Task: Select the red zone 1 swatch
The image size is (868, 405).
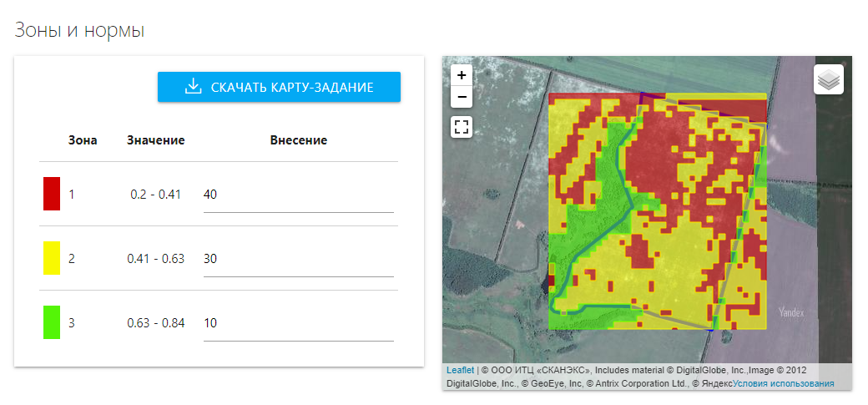Action: pyautogui.click(x=52, y=194)
